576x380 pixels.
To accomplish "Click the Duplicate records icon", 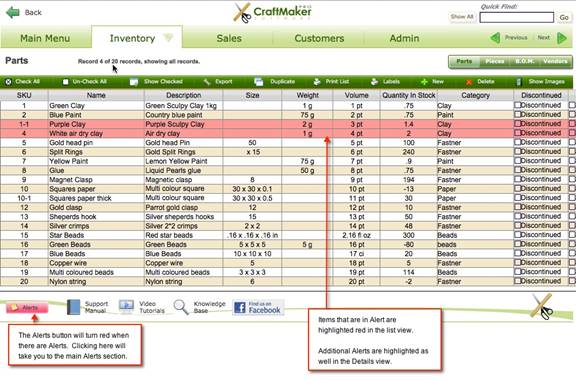I will coord(259,82).
